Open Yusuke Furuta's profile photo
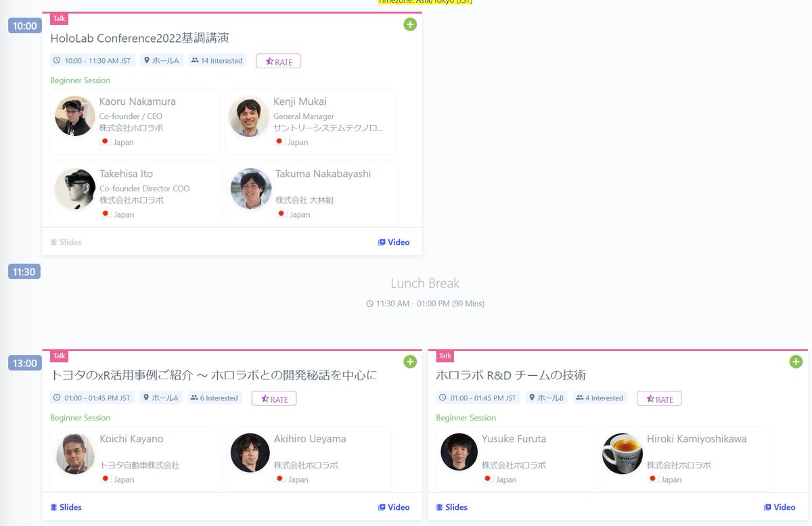Viewport: 812px width, 526px height. [459, 452]
